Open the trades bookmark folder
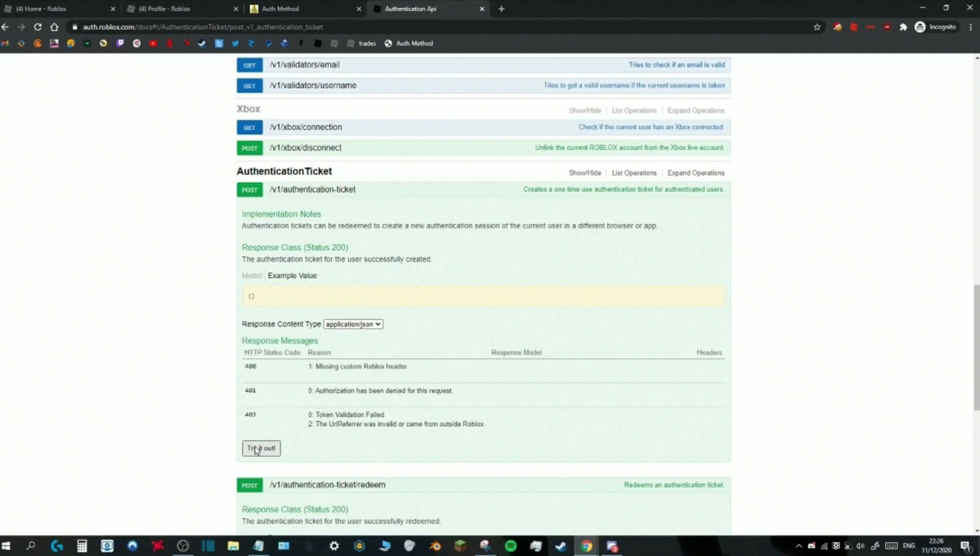The width and height of the screenshot is (980, 556). (x=361, y=44)
